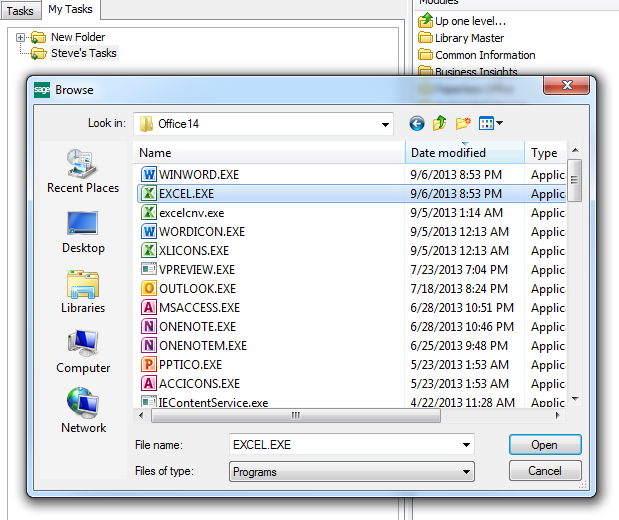
Task: Select the excelcnv.exe file icon
Action: coord(149,212)
